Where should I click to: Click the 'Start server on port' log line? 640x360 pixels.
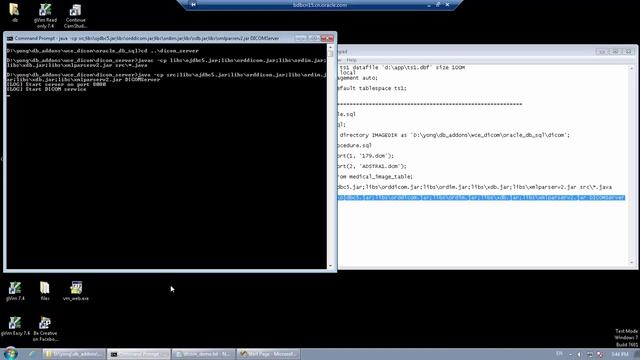pos(56,84)
